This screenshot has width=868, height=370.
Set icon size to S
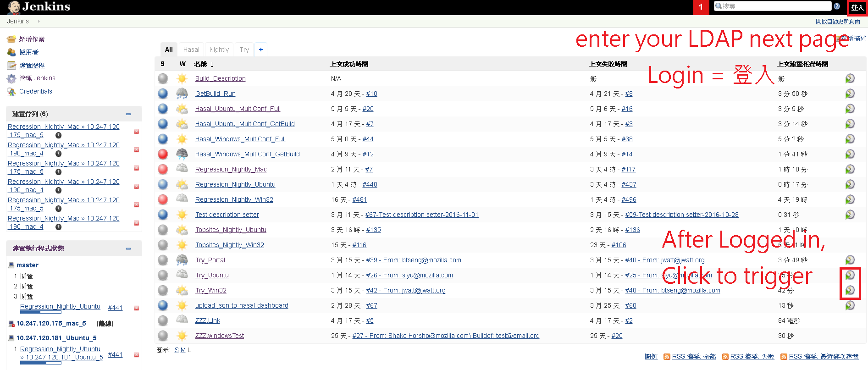pos(177,350)
